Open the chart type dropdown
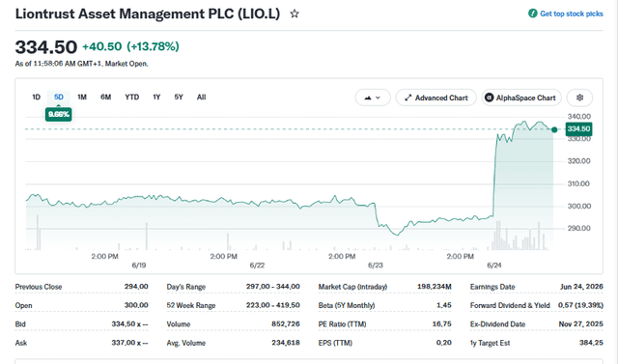 [x=373, y=98]
